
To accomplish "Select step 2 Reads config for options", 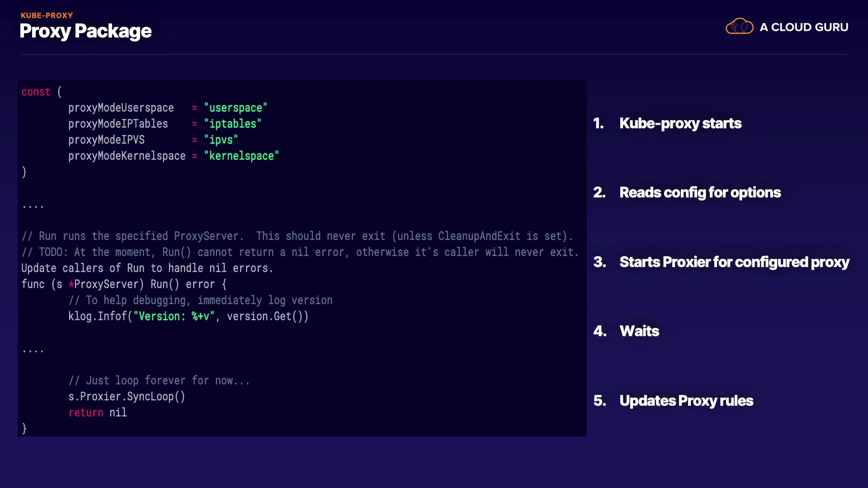I will 700,192.
